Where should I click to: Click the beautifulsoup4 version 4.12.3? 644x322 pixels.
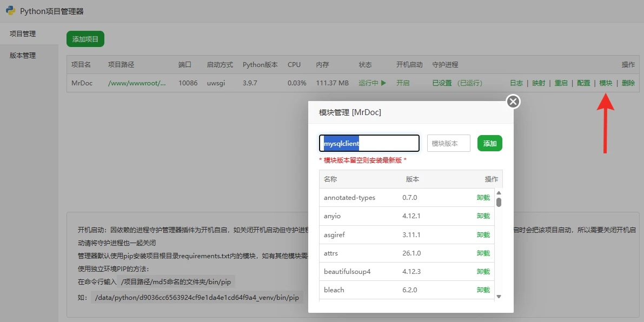pyautogui.click(x=411, y=271)
